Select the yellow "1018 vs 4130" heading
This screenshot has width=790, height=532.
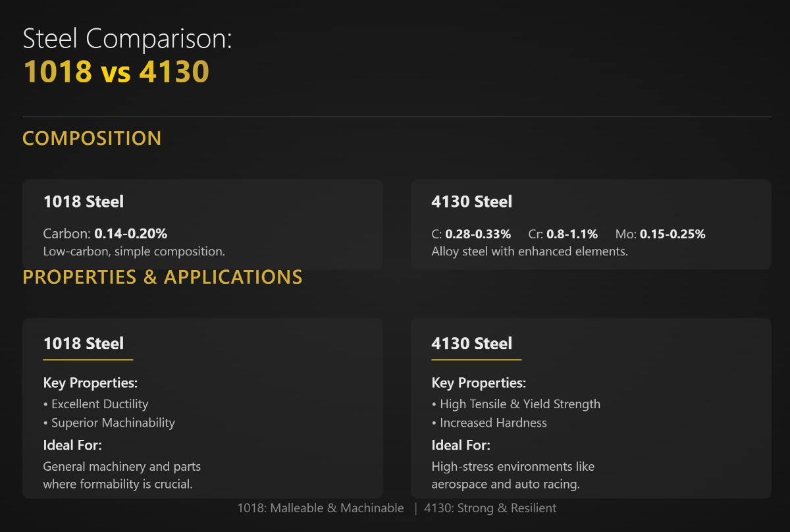pyautogui.click(x=116, y=71)
